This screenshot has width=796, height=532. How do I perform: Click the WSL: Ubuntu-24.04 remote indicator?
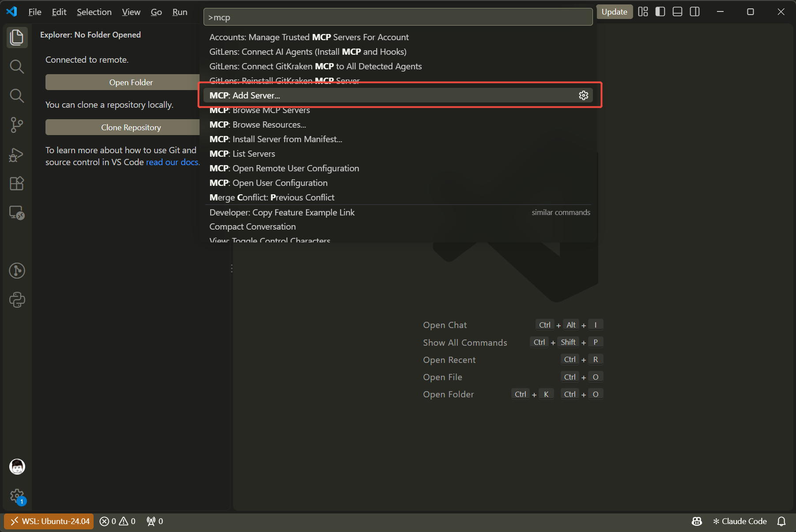(49, 521)
